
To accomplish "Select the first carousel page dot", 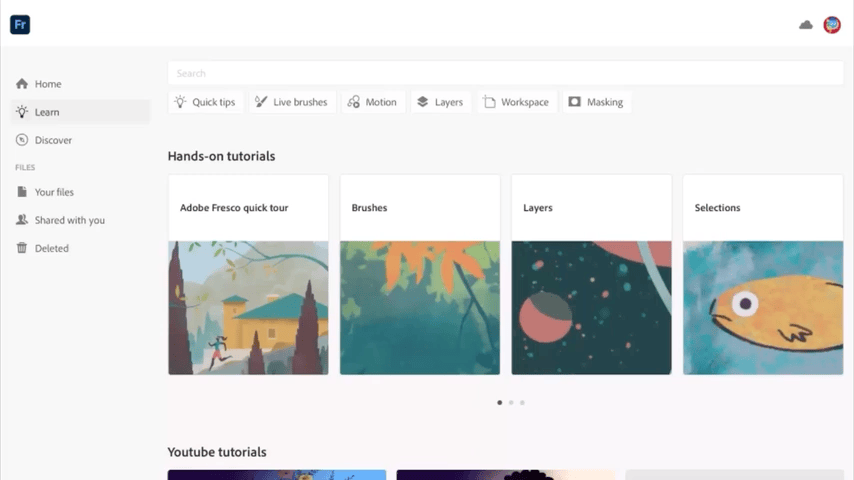I will 499,403.
